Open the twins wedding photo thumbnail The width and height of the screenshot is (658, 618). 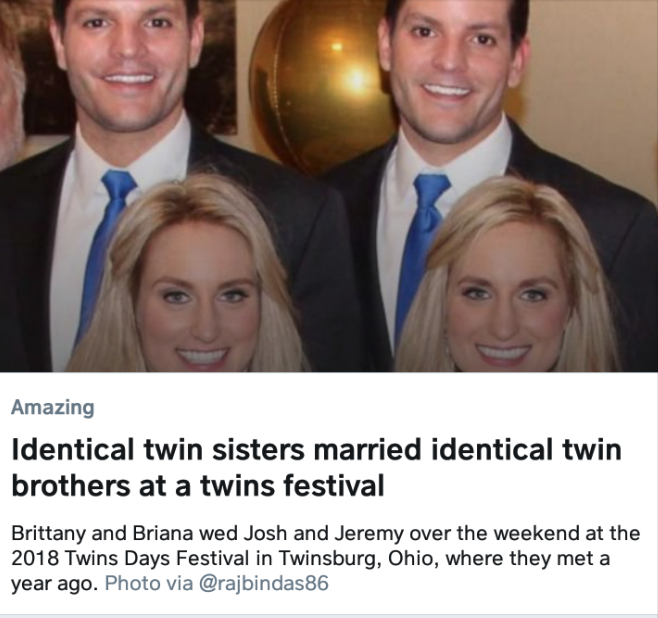(x=329, y=186)
